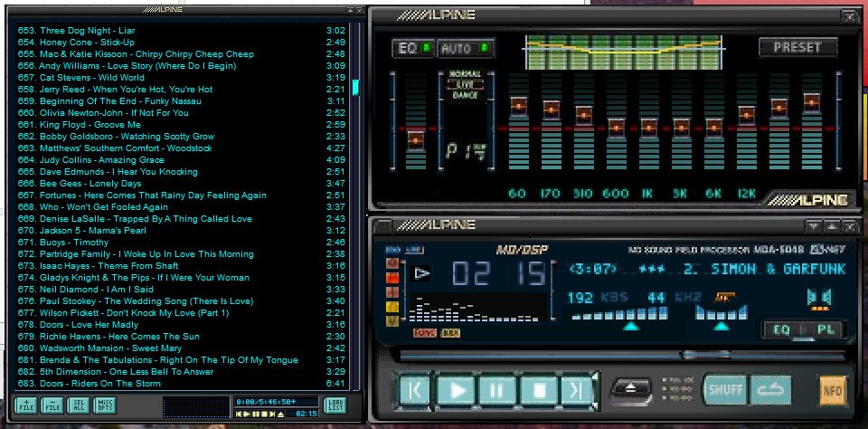This screenshot has width=868, height=429.
Task: Toggle the equalizer AUTO button
Action: click(x=467, y=48)
